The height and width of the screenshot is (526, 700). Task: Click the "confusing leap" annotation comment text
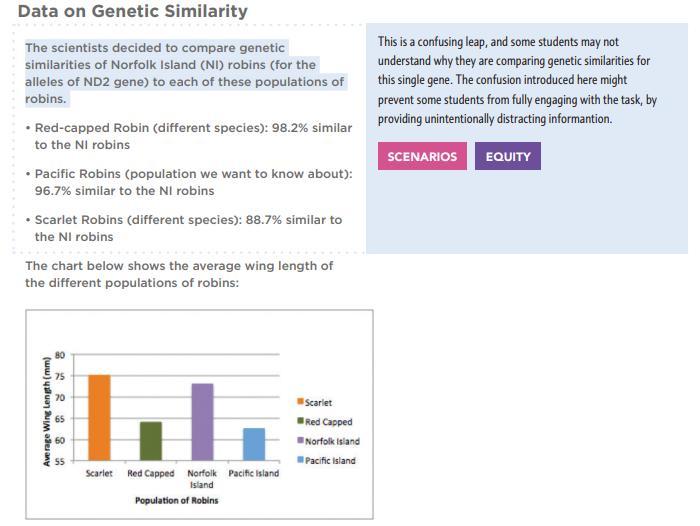pyautogui.click(x=516, y=80)
